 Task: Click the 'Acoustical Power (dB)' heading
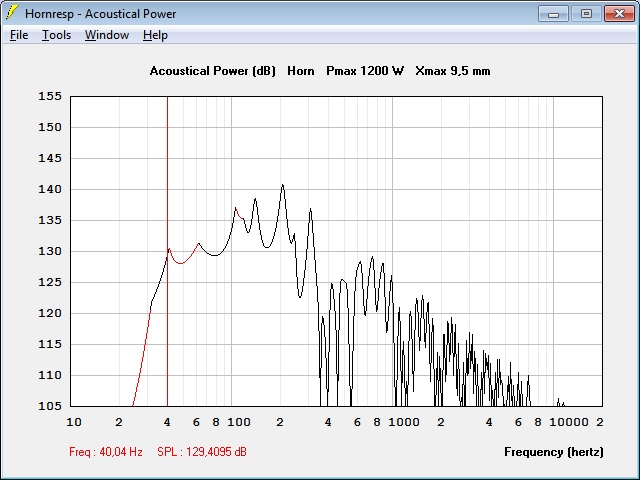click(x=213, y=71)
